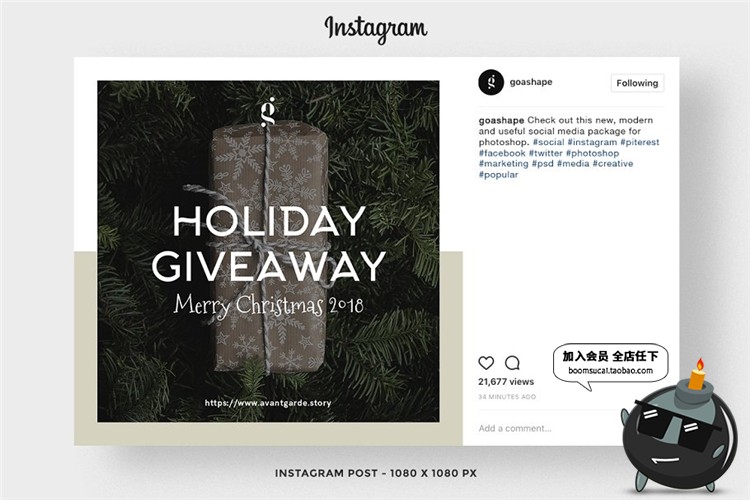Viewport: 750px width, 500px height.
Task: Open the goashape profile avatar
Action: pyautogui.click(x=491, y=82)
